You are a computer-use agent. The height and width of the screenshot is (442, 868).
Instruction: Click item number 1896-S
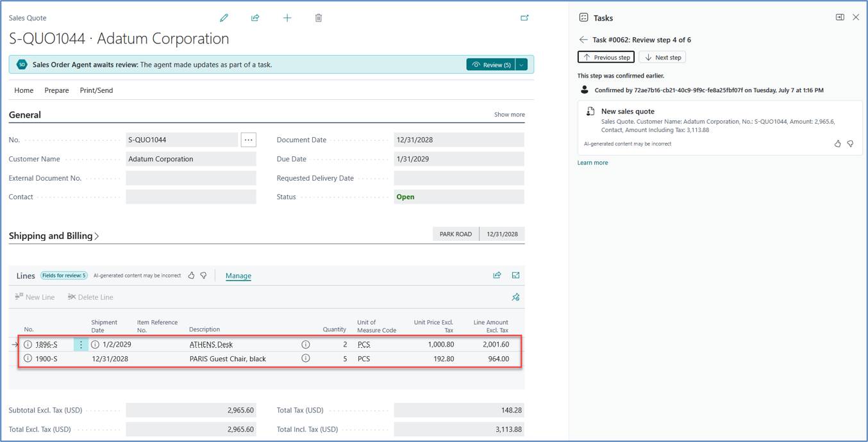click(x=46, y=345)
